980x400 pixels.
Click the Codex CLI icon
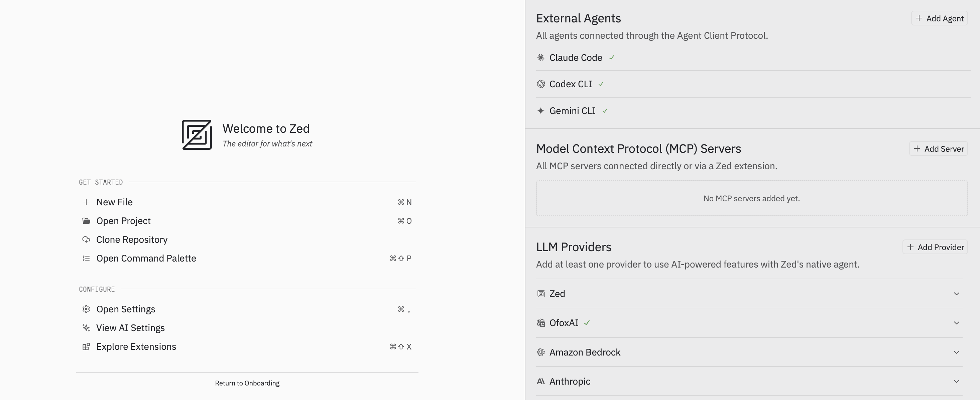(540, 84)
